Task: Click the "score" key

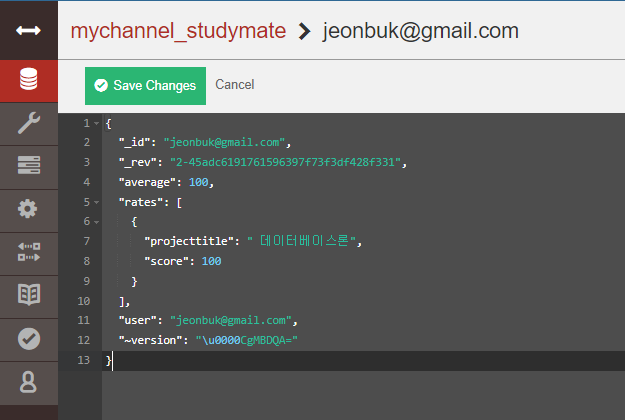Action: pos(166,261)
